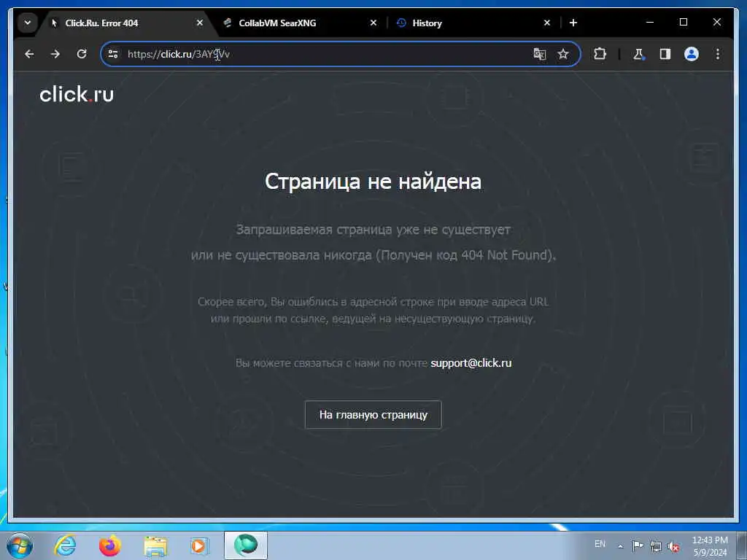
Task: Click the muted volume tray icon
Action: pos(673,547)
